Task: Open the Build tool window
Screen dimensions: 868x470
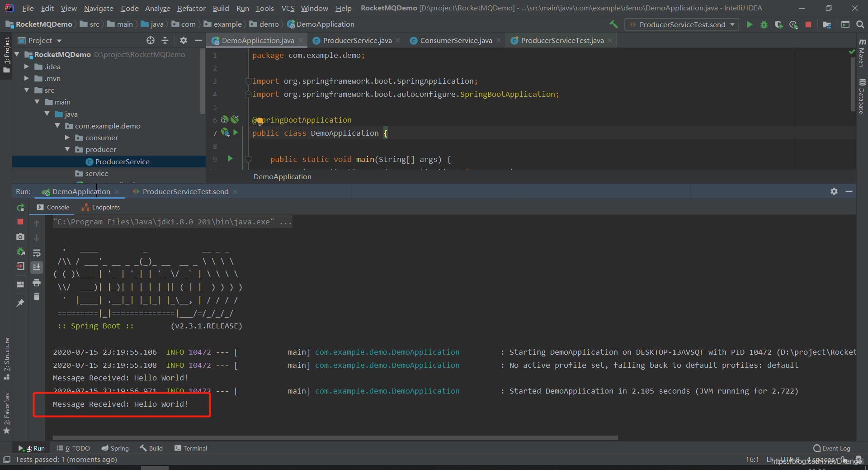Action: 151,448
